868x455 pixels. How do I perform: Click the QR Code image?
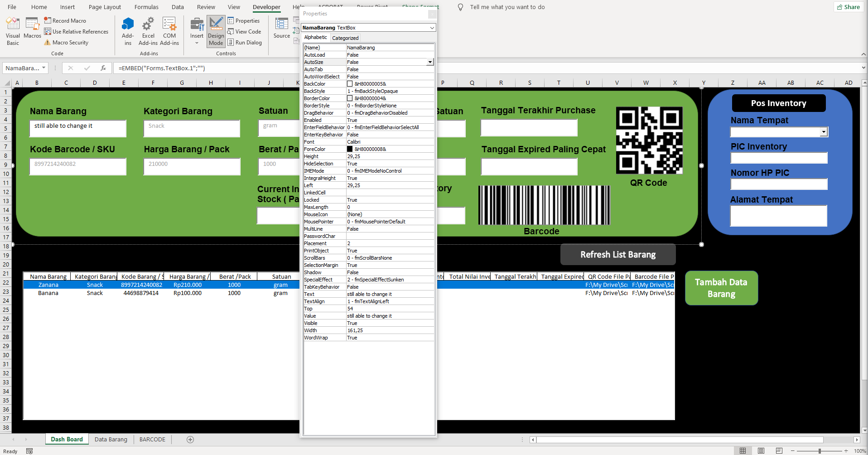pos(649,140)
